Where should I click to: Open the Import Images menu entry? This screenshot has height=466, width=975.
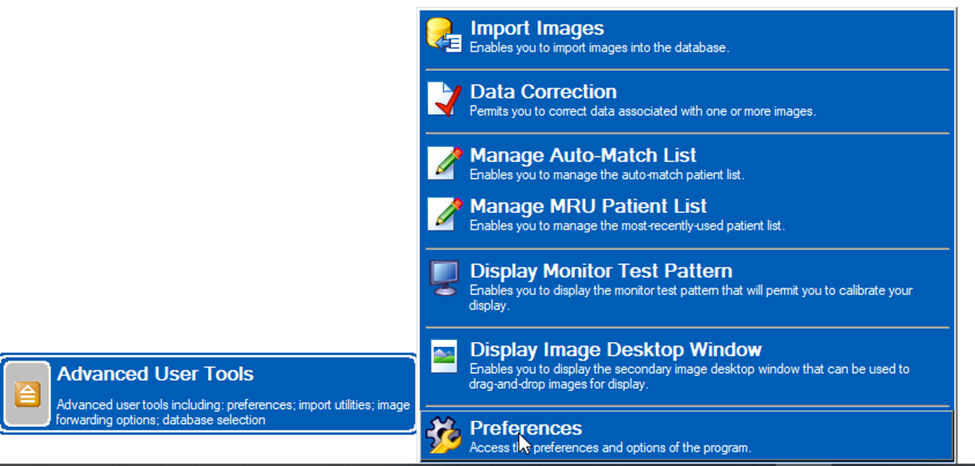click(687, 37)
